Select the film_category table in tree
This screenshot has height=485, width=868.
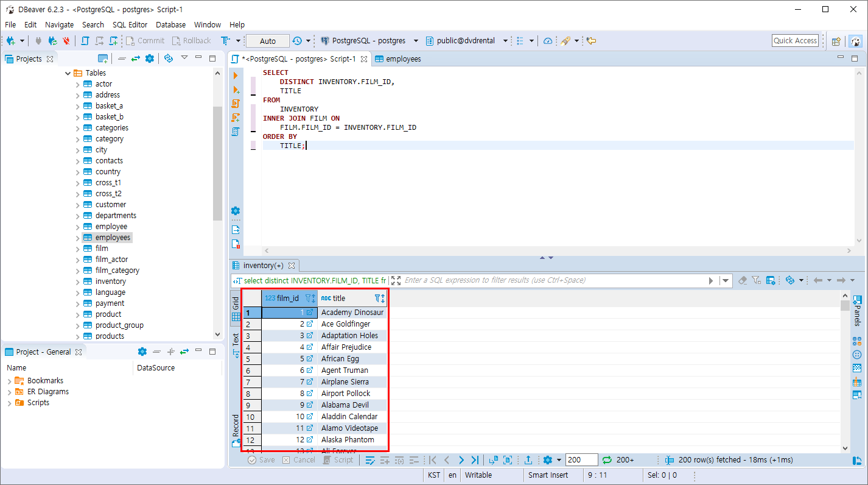tap(117, 271)
